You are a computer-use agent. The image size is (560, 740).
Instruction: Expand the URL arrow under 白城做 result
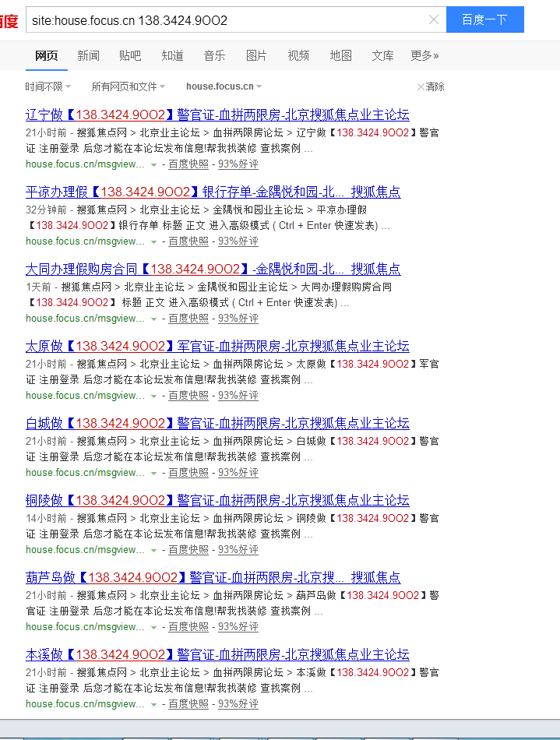pyautogui.click(x=153, y=474)
